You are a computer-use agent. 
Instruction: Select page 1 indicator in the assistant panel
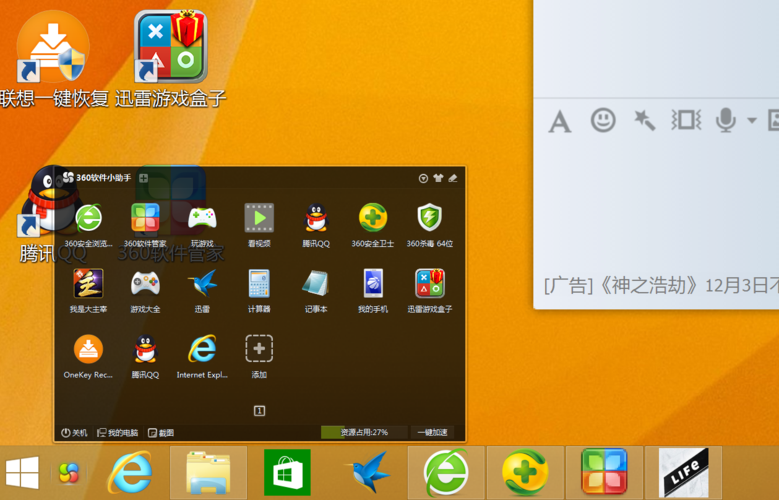pyautogui.click(x=259, y=411)
